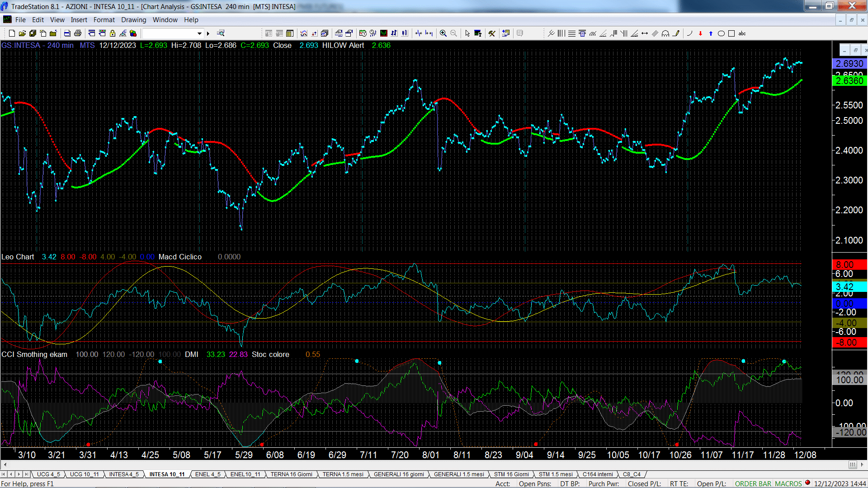The image size is (868, 488).
Task: Switch to the TERNA 1.5 mesi tab
Action: 343,474
